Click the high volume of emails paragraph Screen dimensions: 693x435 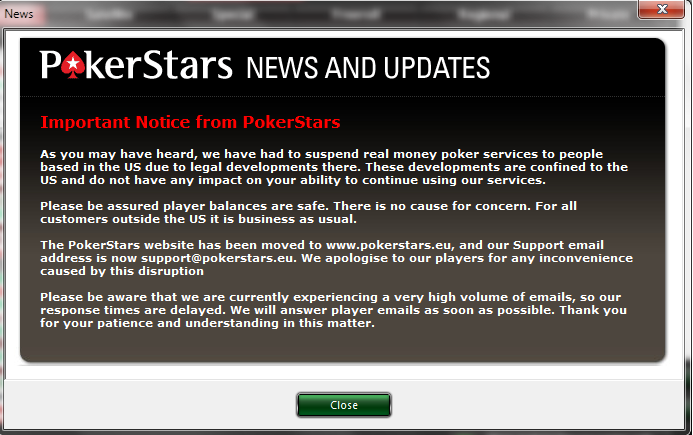[x=333, y=310]
